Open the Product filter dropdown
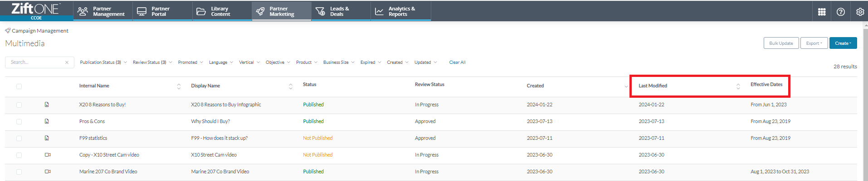This screenshot has height=181, width=868. [x=307, y=62]
